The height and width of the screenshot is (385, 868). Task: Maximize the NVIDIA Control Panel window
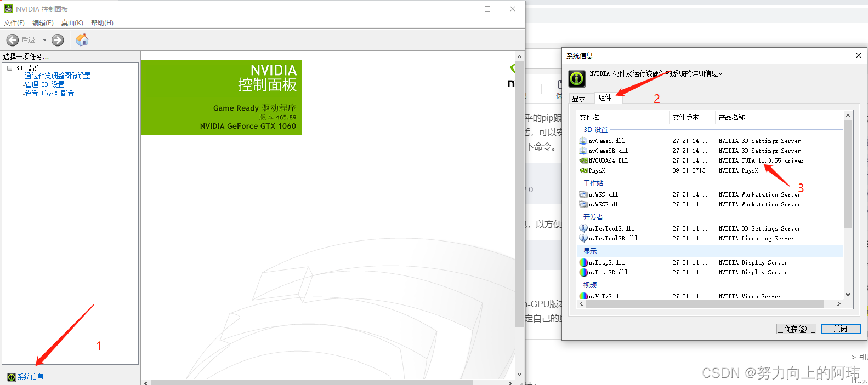pyautogui.click(x=487, y=9)
